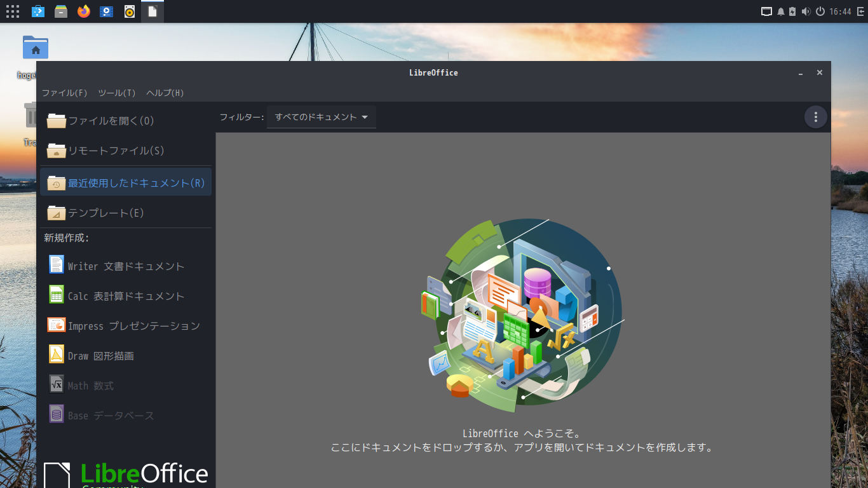This screenshot has height=488, width=868.
Task: Open Base to create a データベース
Action: [109, 415]
